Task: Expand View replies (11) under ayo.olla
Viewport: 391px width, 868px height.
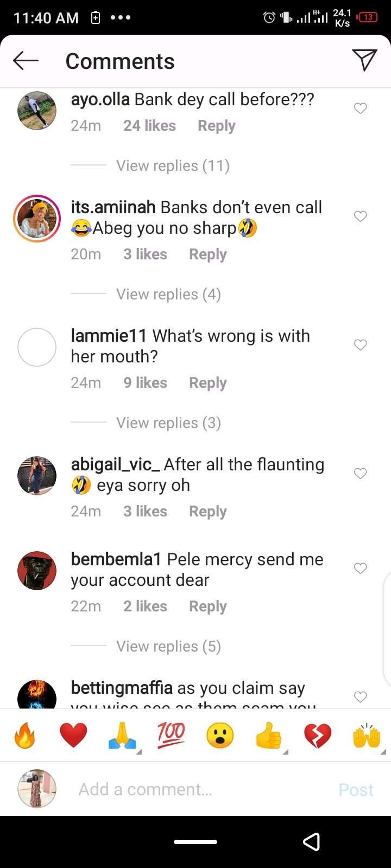Action: pos(173,165)
